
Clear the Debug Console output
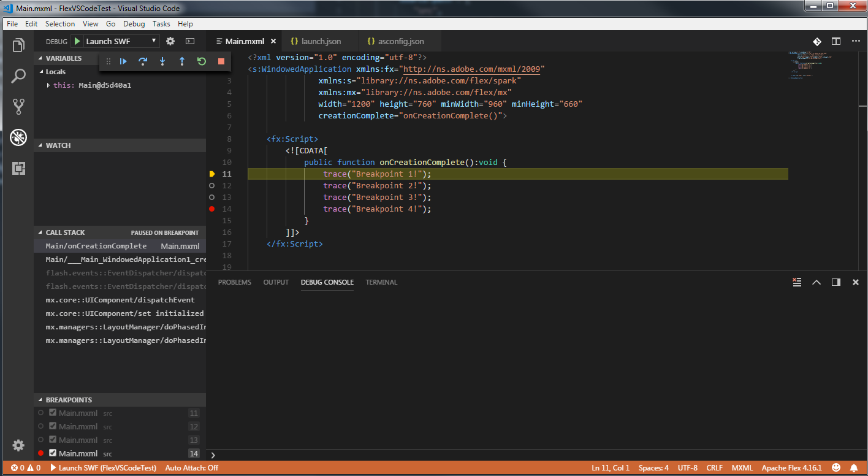pyautogui.click(x=797, y=282)
